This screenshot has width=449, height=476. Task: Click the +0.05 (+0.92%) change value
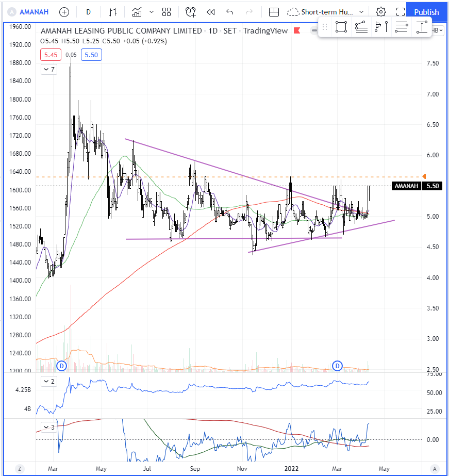point(145,41)
